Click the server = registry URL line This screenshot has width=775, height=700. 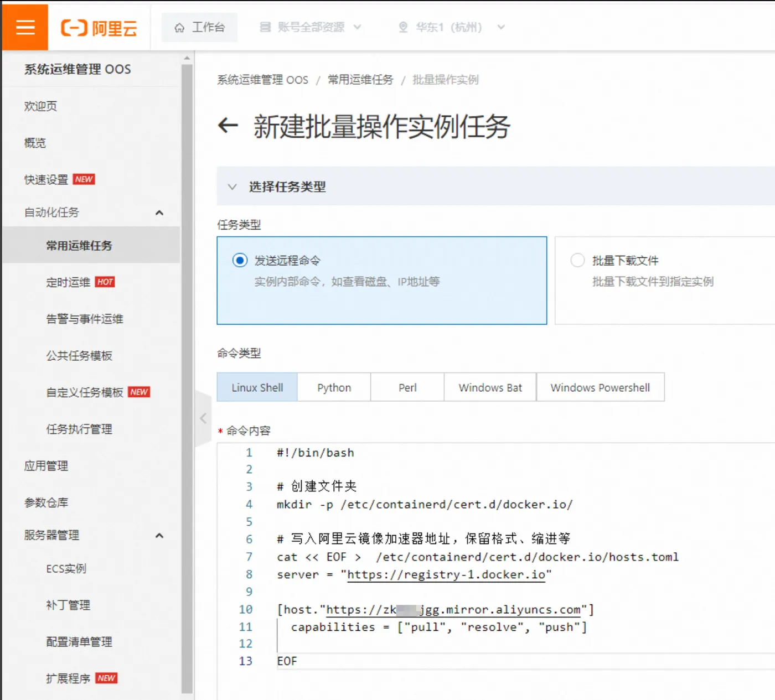click(414, 574)
